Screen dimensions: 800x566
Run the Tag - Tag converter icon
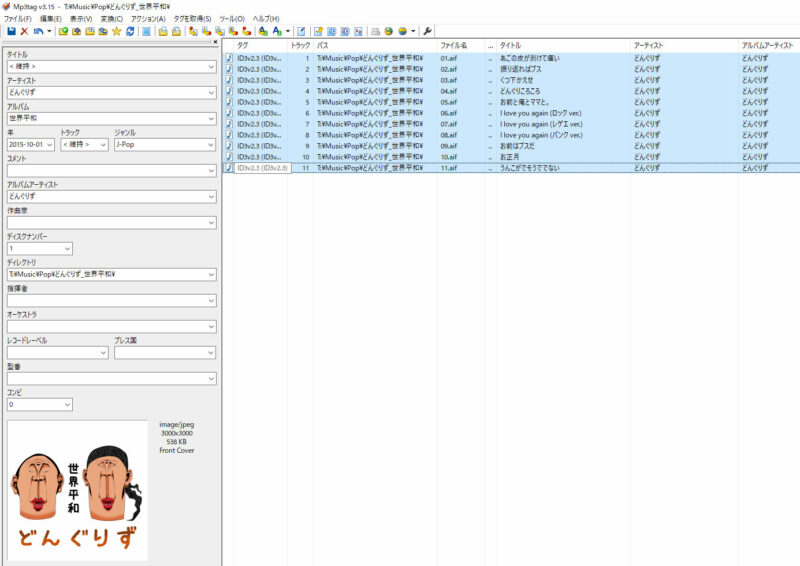[x=246, y=31]
